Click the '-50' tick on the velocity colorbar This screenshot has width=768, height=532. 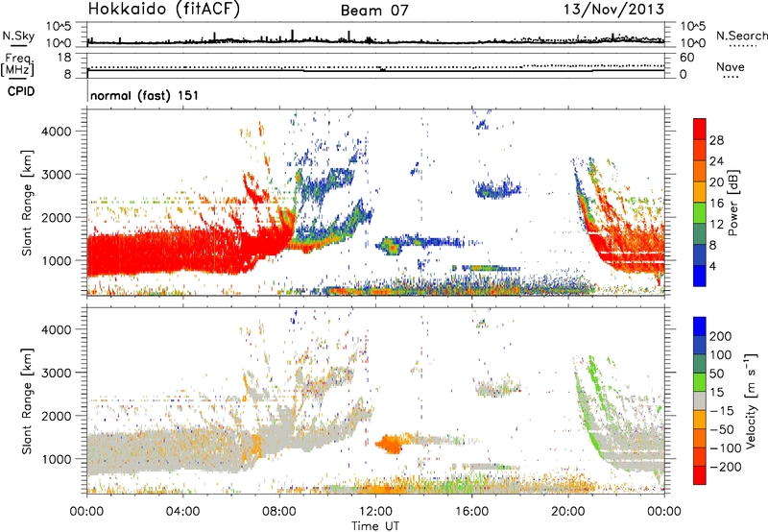[722, 429]
